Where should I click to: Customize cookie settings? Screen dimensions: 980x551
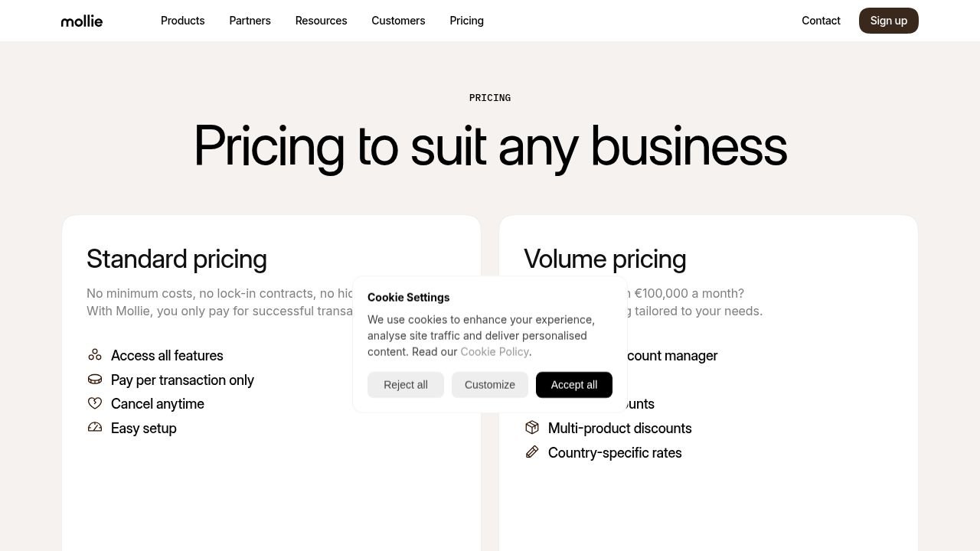pyautogui.click(x=490, y=385)
